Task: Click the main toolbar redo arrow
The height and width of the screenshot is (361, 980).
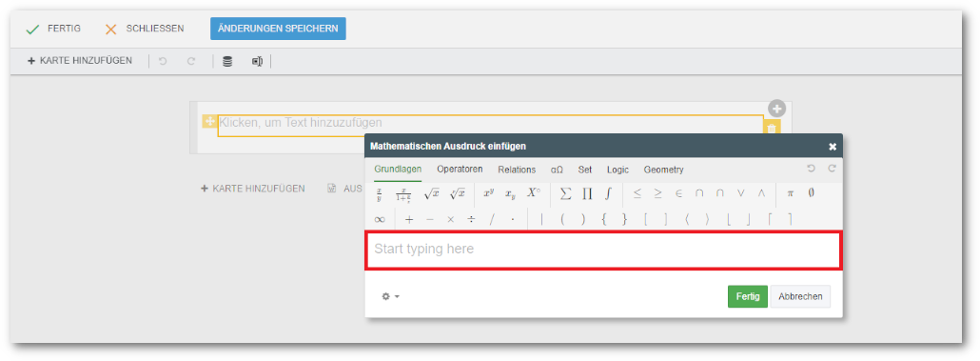Action: click(x=191, y=61)
